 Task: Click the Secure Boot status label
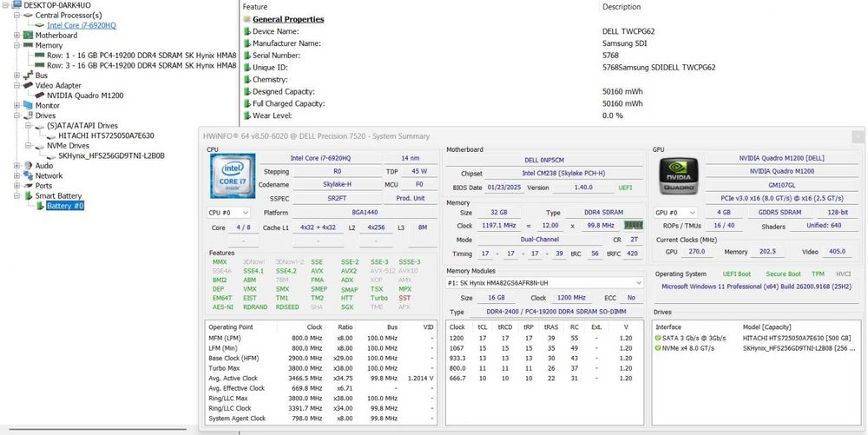click(783, 274)
